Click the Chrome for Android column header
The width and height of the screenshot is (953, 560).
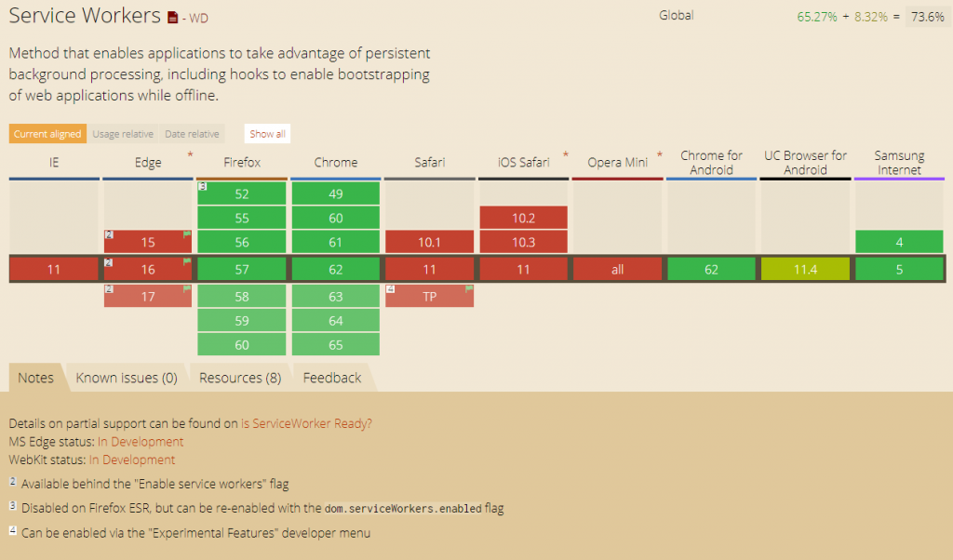click(711, 162)
